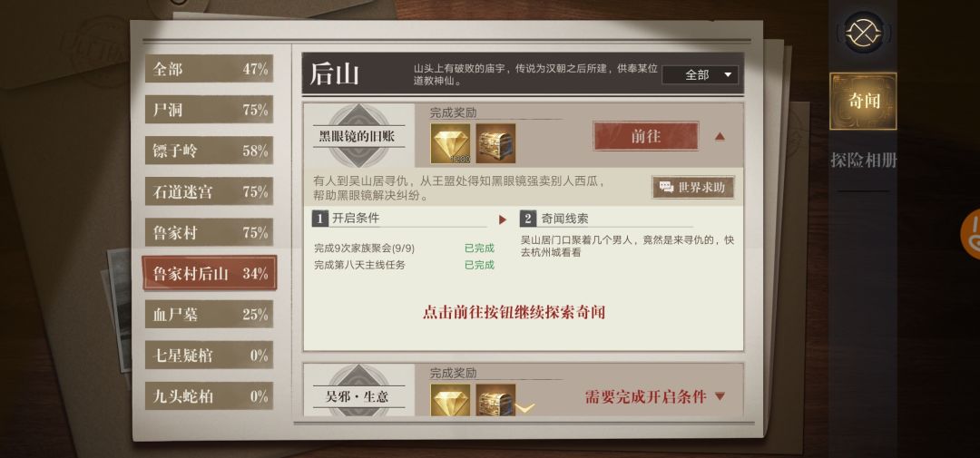Click the 前往 button
Viewport: 980px width, 458px height.
[x=646, y=136]
